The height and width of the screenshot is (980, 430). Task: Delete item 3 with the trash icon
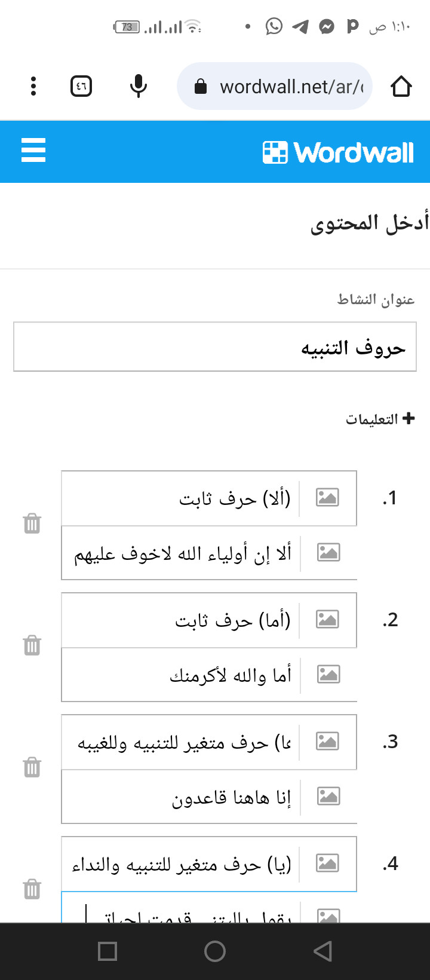click(x=32, y=767)
